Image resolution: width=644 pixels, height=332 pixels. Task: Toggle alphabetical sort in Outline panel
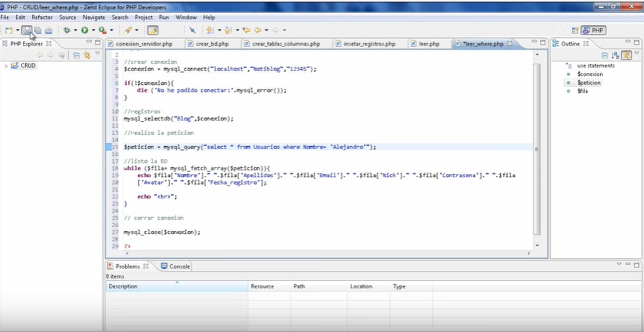tap(615, 55)
